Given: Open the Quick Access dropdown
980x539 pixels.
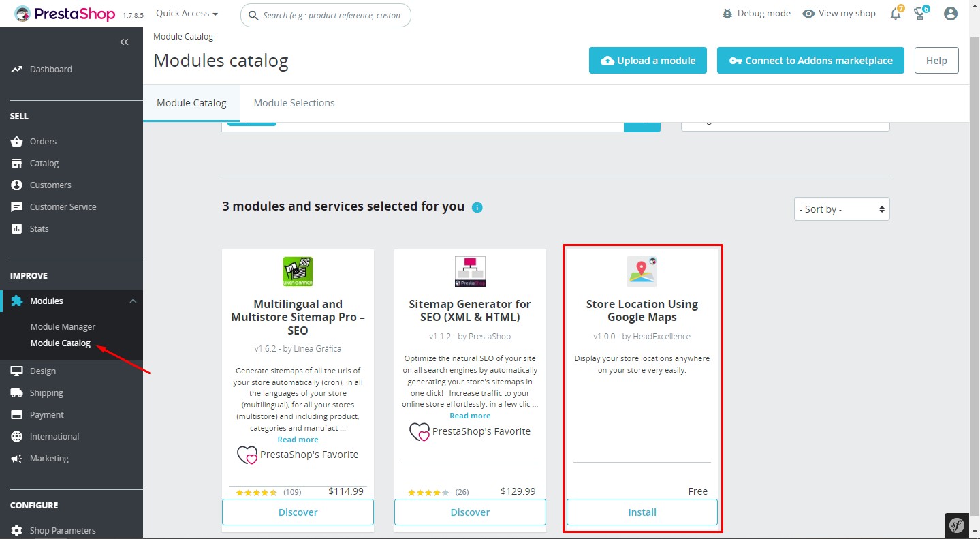Looking at the screenshot, I should coord(187,14).
